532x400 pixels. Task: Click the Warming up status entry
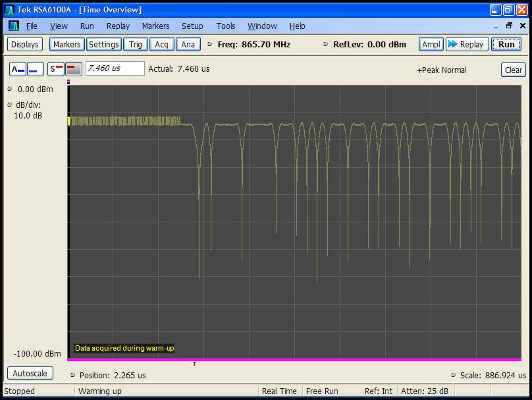point(100,391)
